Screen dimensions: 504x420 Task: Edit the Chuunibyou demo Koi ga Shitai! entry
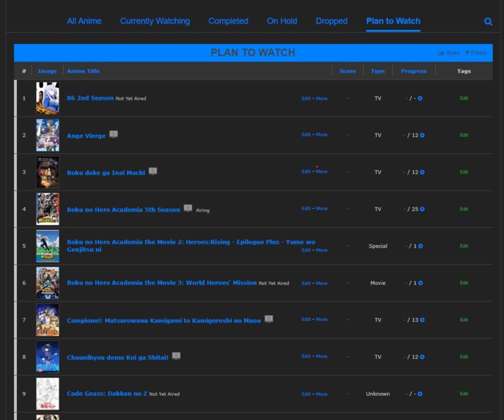(x=306, y=356)
